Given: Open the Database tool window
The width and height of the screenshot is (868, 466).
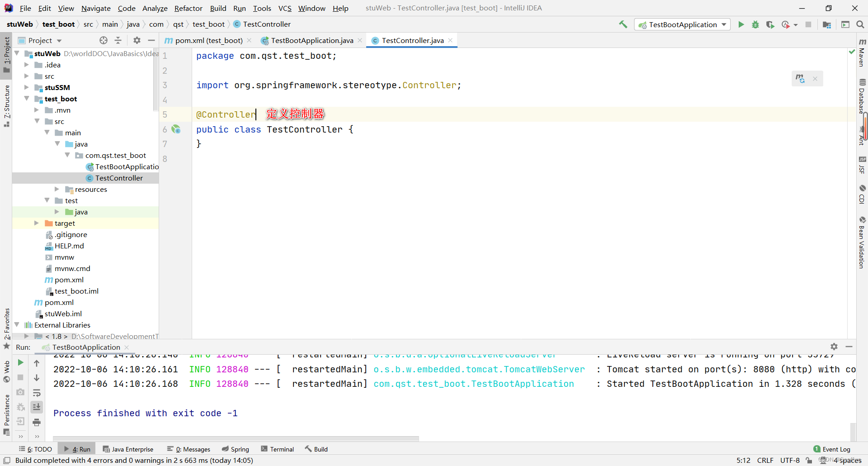Looking at the screenshot, I should (862, 96).
